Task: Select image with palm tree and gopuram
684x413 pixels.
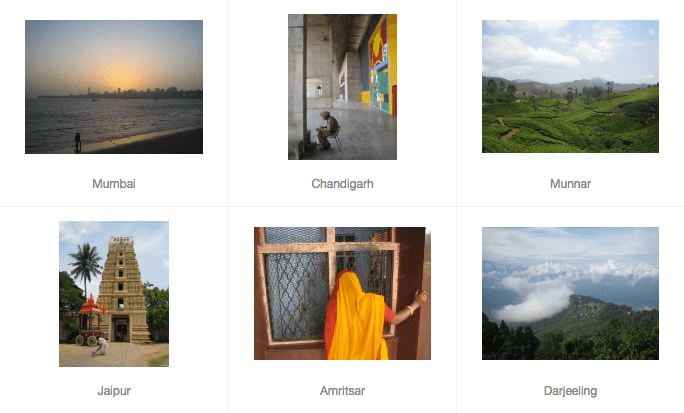Action: point(114,294)
